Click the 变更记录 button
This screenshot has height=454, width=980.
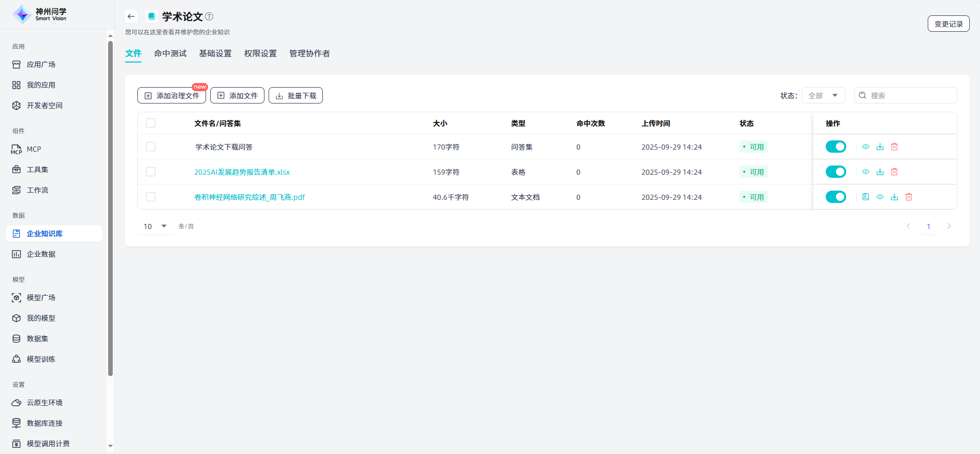point(948,24)
